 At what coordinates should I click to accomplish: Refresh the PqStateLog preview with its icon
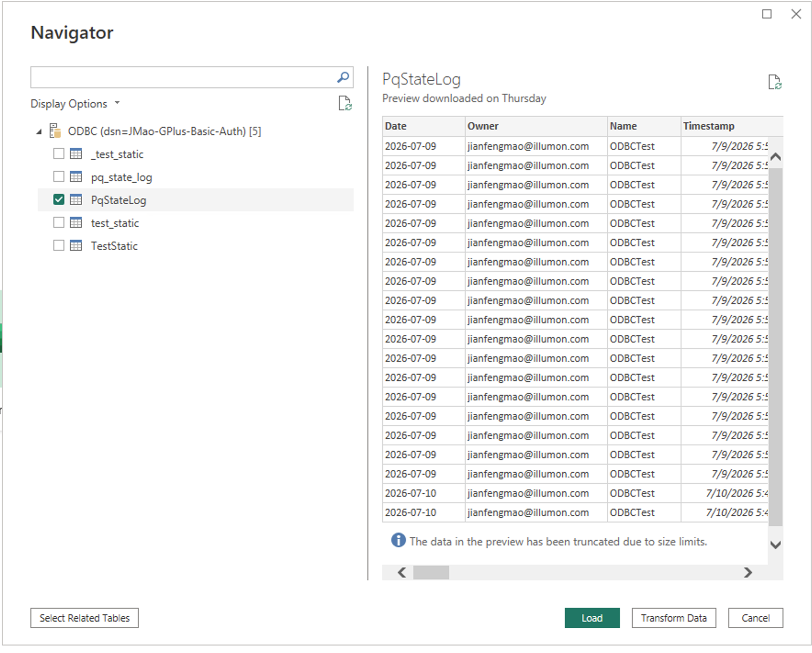tap(775, 82)
